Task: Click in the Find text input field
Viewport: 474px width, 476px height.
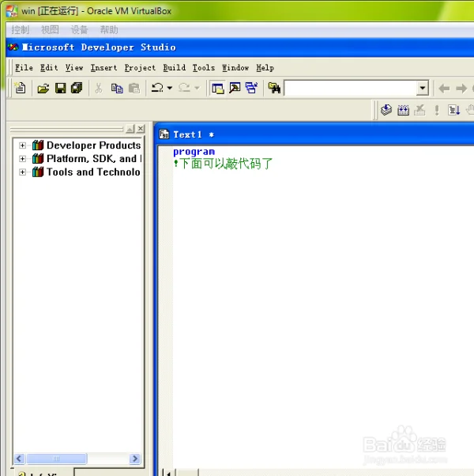Action: point(351,89)
